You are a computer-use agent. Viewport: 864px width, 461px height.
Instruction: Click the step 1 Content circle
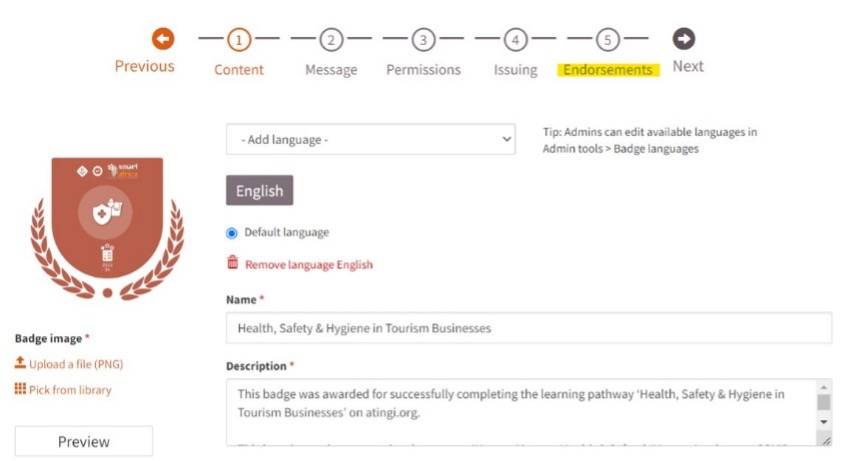click(239, 40)
